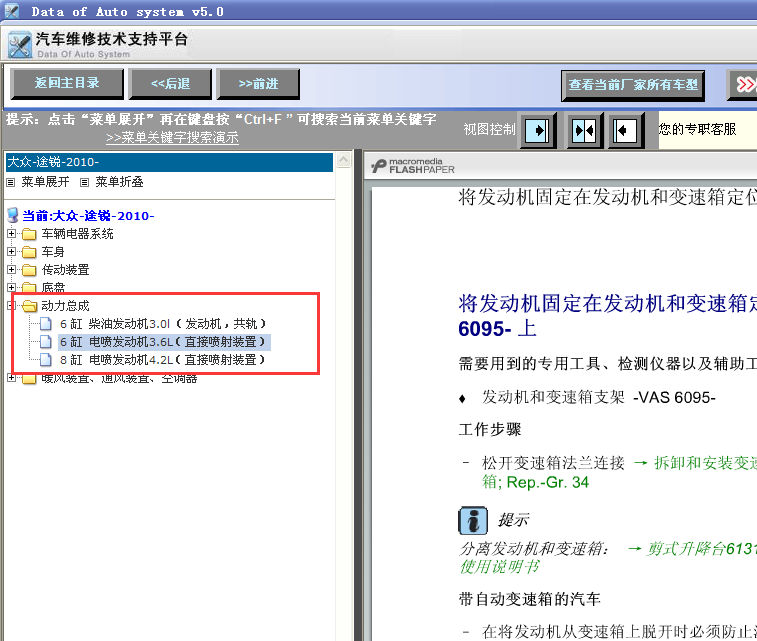This screenshot has width=757, height=641.
Task: Click folder icon of 车身
Action: click(29, 252)
